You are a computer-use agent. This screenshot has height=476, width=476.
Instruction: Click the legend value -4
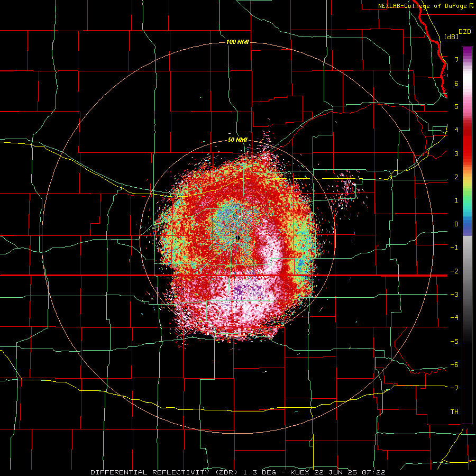(x=454, y=318)
